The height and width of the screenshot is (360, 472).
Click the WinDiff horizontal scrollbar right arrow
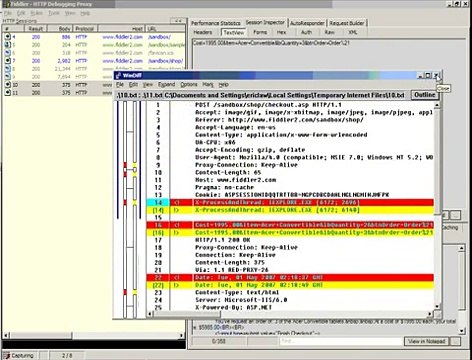[x=430, y=314]
